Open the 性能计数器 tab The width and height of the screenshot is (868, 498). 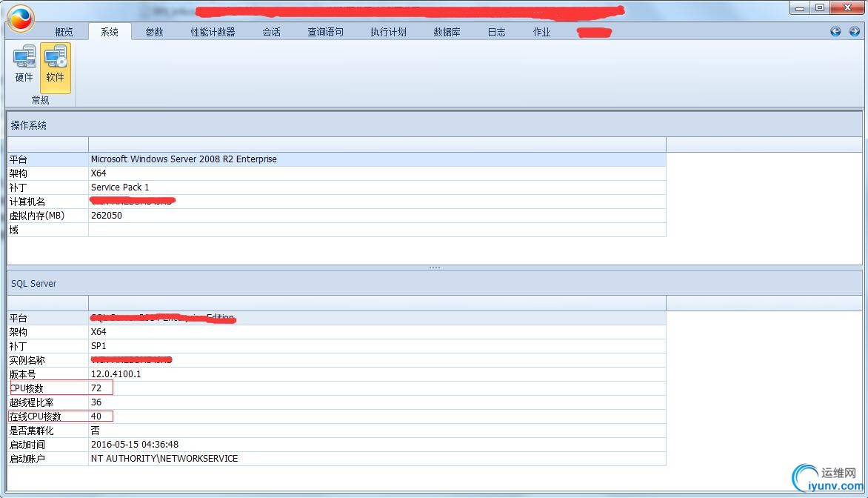[x=213, y=32]
